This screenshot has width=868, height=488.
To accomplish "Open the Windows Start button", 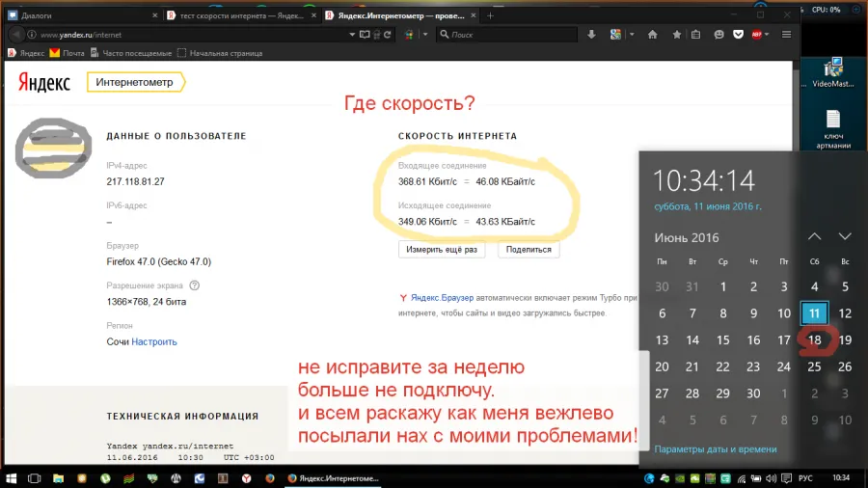I will [x=11, y=478].
